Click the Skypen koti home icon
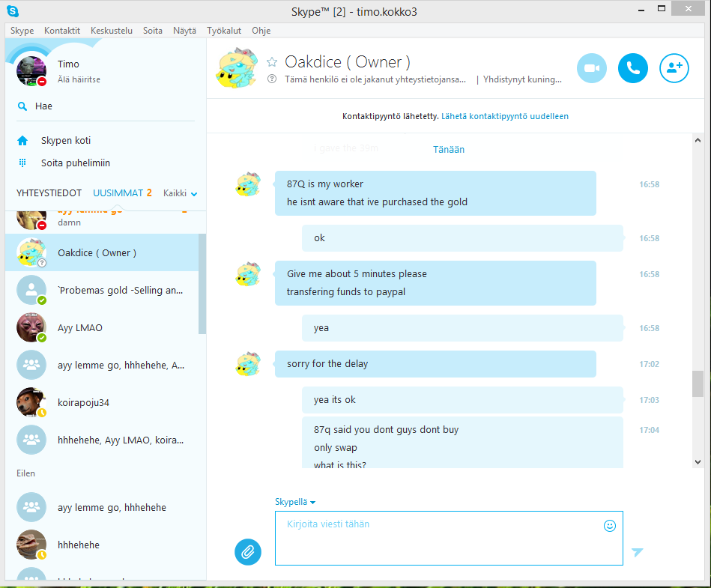The height and width of the screenshot is (588, 711). coord(22,141)
